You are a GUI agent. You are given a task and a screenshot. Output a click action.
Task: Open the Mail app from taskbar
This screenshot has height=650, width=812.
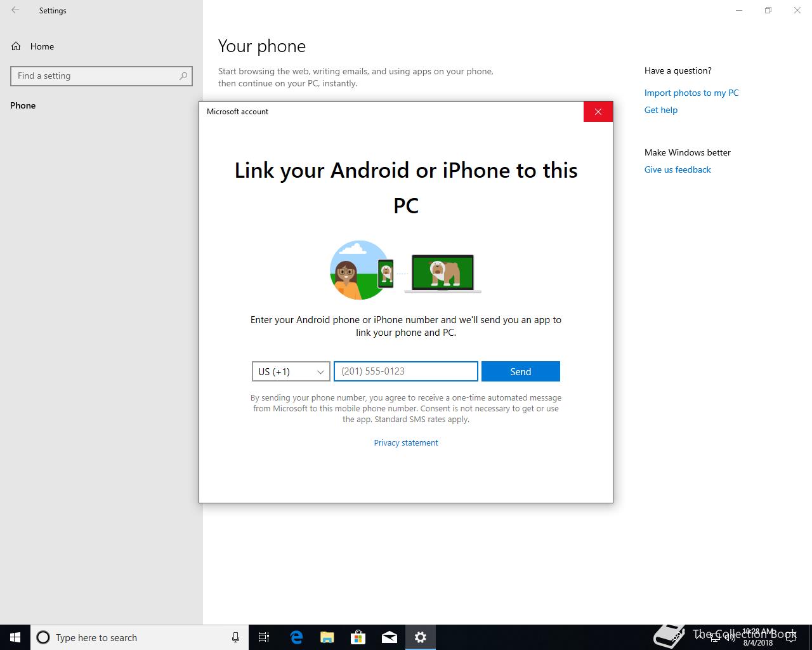[389, 637]
